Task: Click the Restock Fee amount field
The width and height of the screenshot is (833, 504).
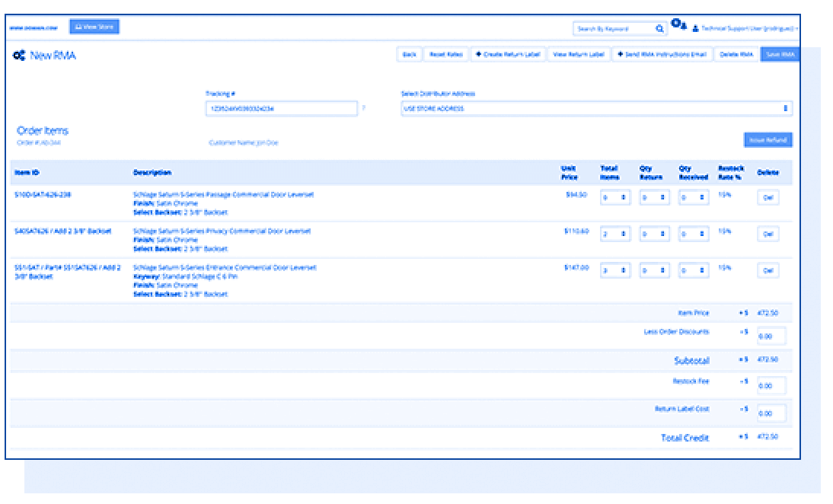Action: click(771, 386)
